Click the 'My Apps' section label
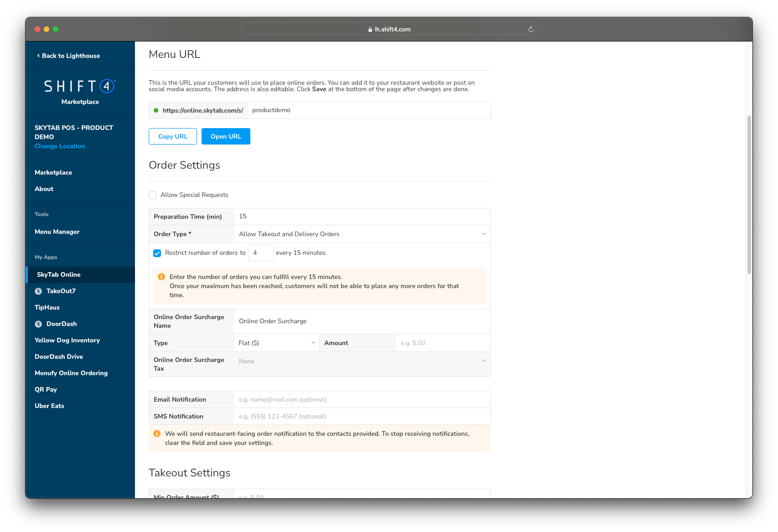 46,257
